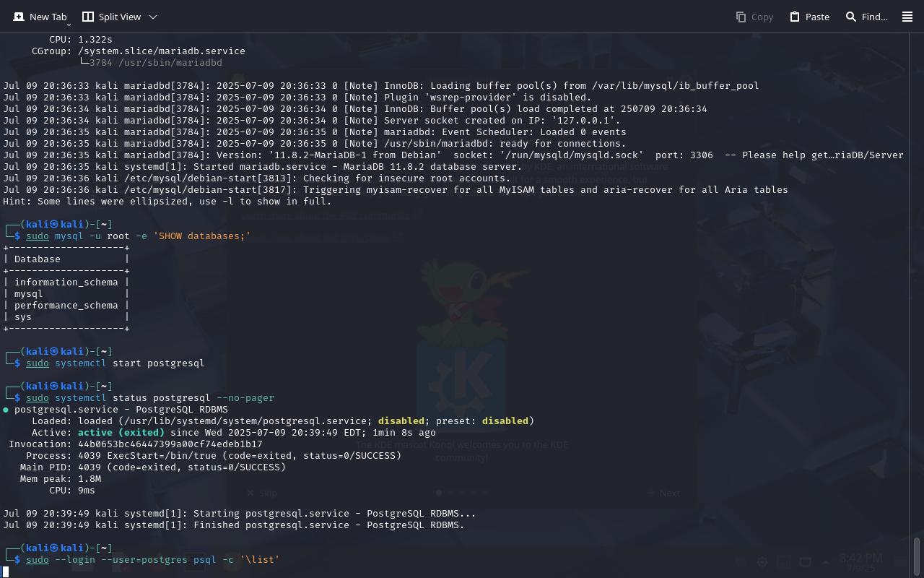
Task: Click 'Finished postgresql.service' log line
Action: (x=234, y=525)
